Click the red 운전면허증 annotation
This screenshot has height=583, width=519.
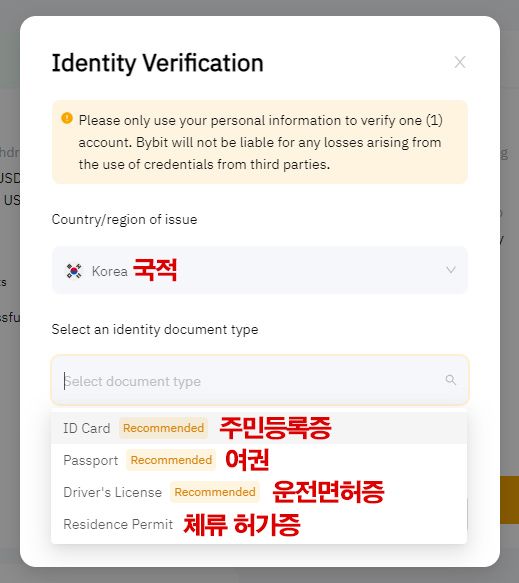coord(328,492)
